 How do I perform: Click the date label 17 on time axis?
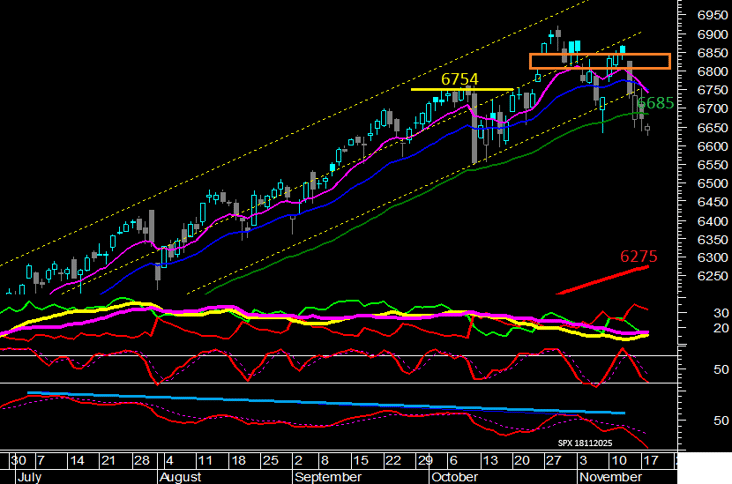point(649,461)
